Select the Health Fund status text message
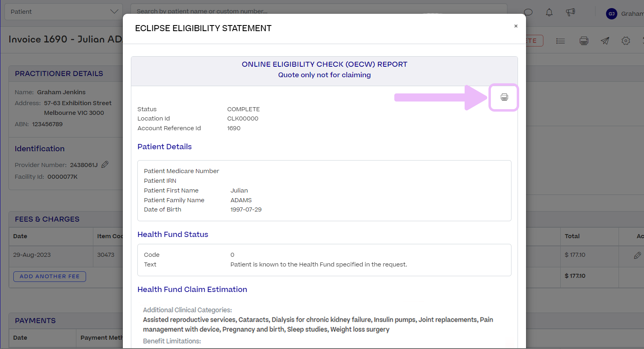This screenshot has height=349, width=644. pos(319,264)
